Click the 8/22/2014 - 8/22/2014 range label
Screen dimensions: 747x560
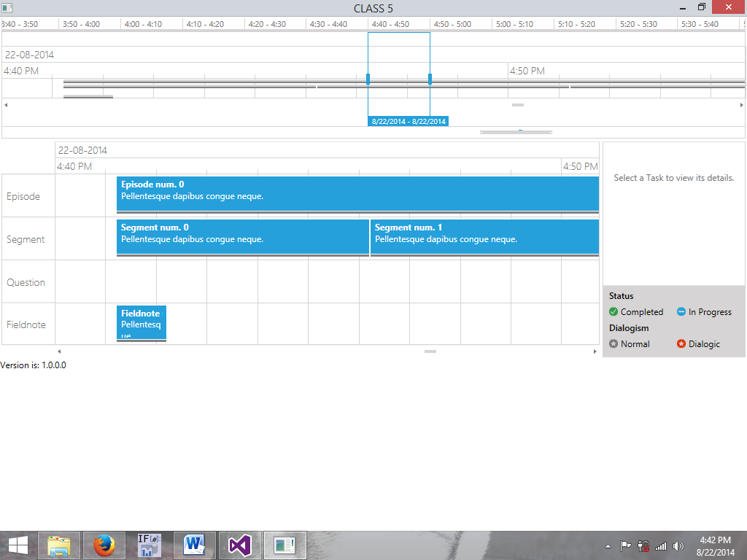point(409,122)
